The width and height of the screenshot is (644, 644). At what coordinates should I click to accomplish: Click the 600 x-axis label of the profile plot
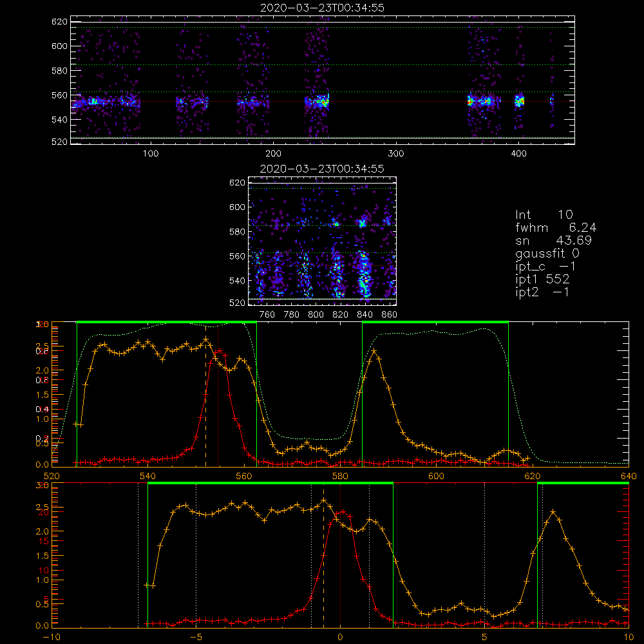pos(436,476)
